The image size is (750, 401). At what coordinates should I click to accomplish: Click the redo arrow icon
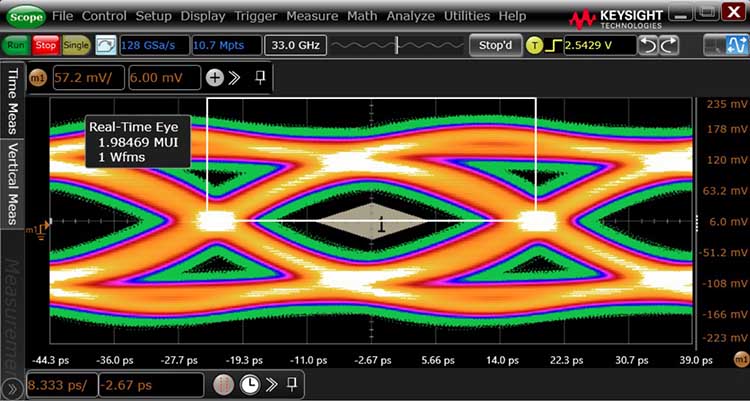tap(669, 45)
